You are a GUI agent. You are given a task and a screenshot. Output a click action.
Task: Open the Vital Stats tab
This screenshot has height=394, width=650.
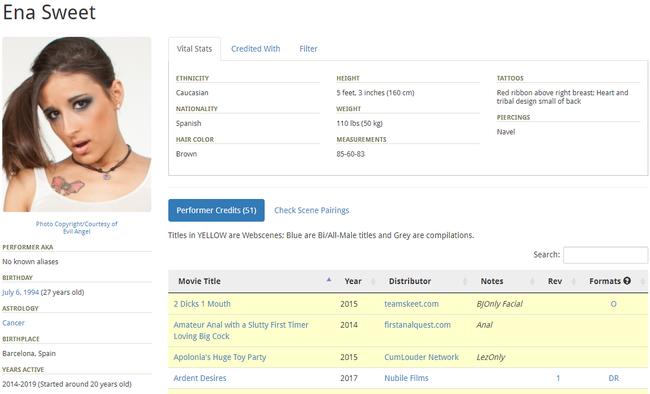pos(194,49)
